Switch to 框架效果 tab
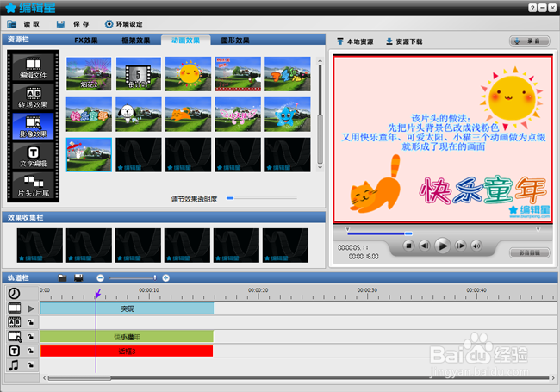560x392 pixels. 136,40
